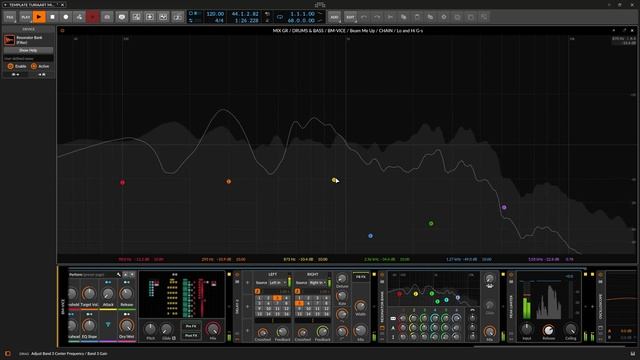Click the red toolbar button after automation icon
The image size is (640, 360).
[93, 17]
